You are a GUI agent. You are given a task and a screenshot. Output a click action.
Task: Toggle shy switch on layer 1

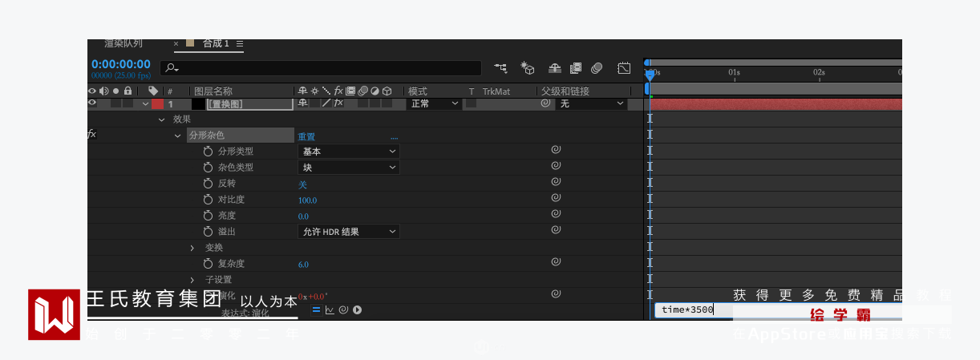[302, 103]
